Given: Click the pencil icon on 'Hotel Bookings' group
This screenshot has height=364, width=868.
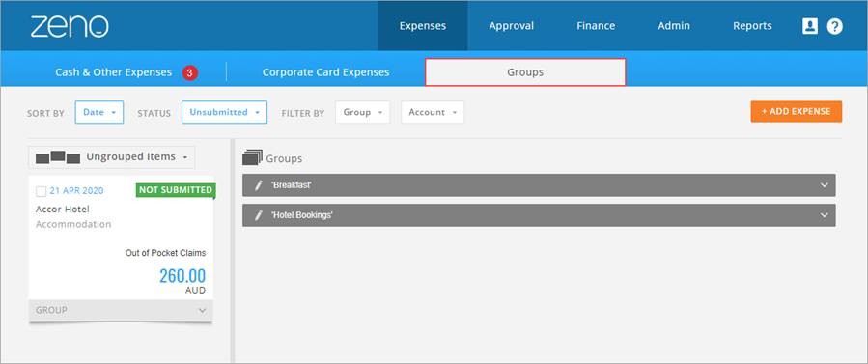Looking at the screenshot, I should [258, 215].
